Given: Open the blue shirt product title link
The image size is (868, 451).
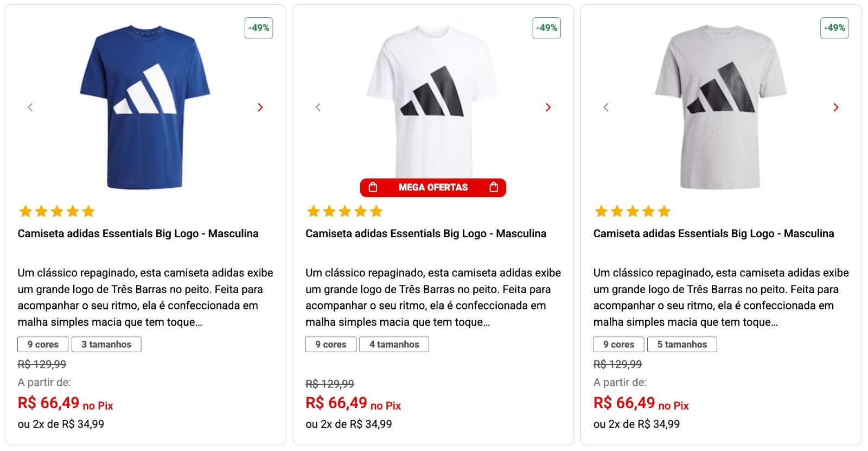Looking at the screenshot, I should 138,234.
